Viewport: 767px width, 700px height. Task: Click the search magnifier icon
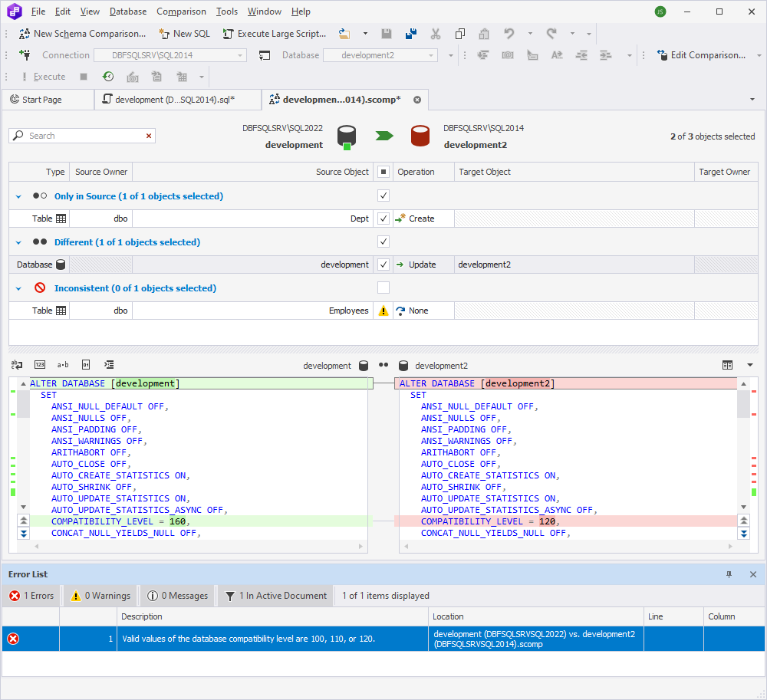[x=18, y=136]
